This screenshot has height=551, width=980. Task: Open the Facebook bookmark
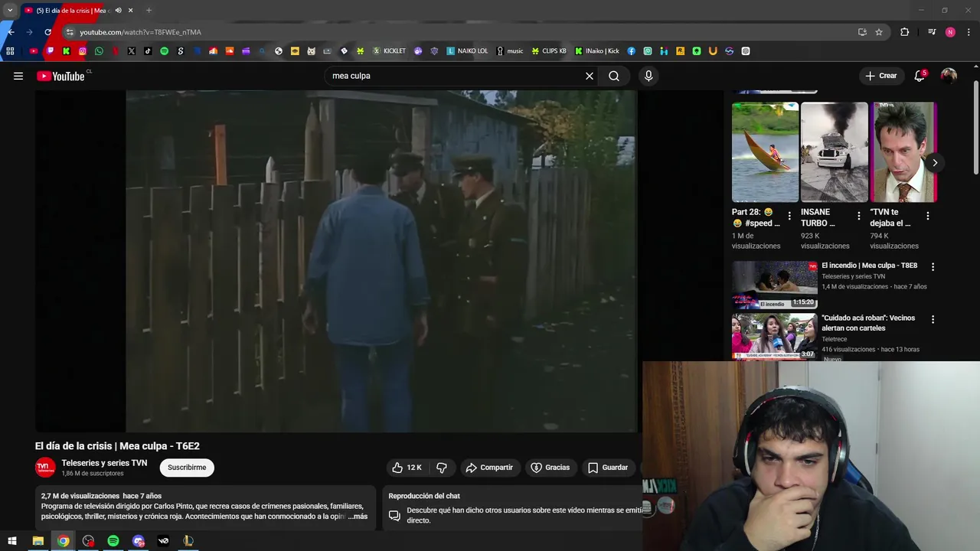(632, 51)
